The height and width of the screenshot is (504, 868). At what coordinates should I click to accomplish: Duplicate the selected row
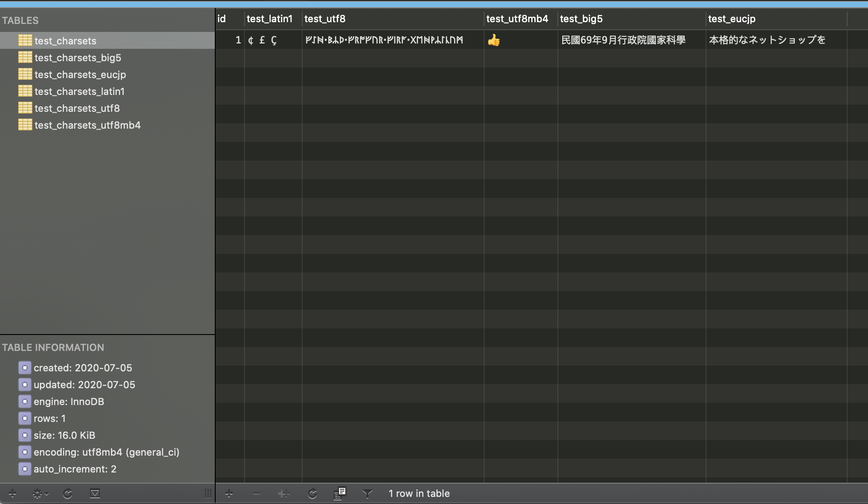coord(284,493)
